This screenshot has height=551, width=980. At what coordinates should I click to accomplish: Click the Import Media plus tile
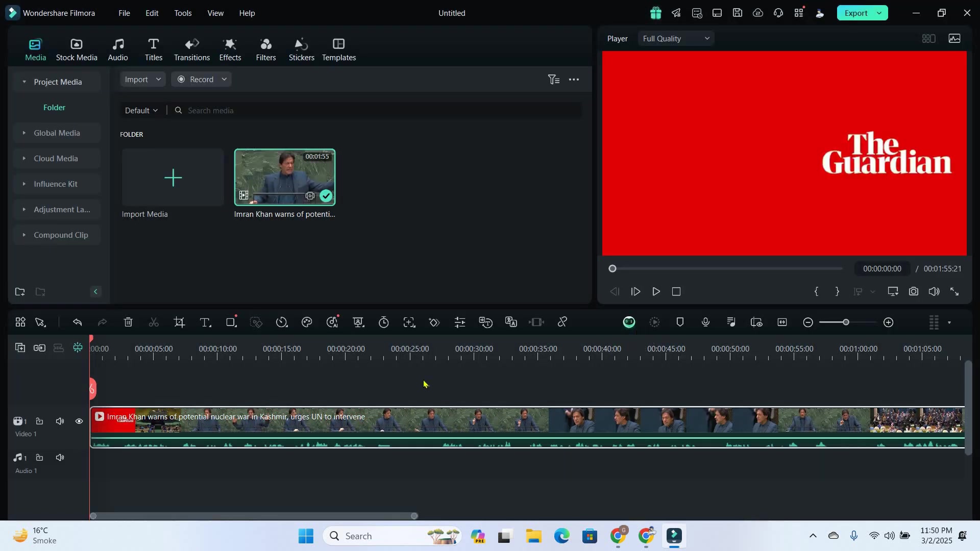173,178
